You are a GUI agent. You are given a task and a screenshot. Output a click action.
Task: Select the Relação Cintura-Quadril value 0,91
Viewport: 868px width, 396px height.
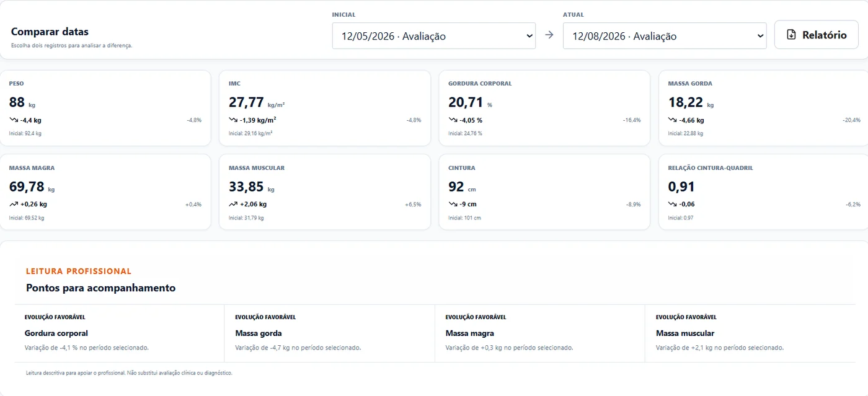pos(681,187)
